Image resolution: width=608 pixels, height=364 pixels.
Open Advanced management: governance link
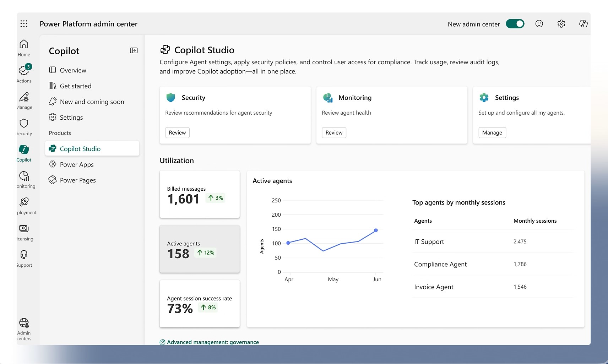[213, 342]
